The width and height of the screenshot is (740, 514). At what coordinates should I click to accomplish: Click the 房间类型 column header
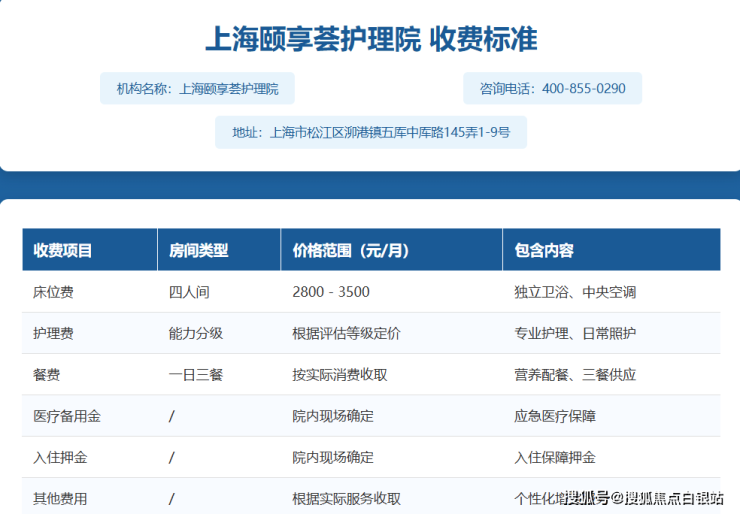click(219, 250)
